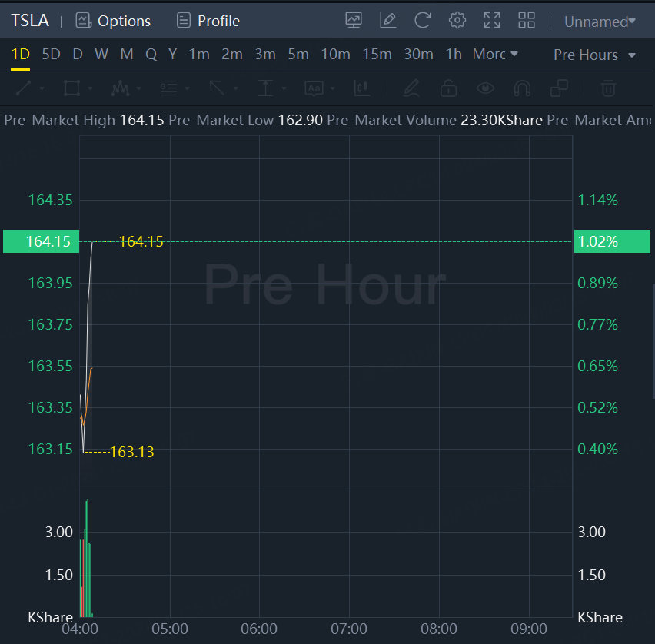Expand the measure tool options arrow
Screen dimensions: 655x644
click(284, 88)
